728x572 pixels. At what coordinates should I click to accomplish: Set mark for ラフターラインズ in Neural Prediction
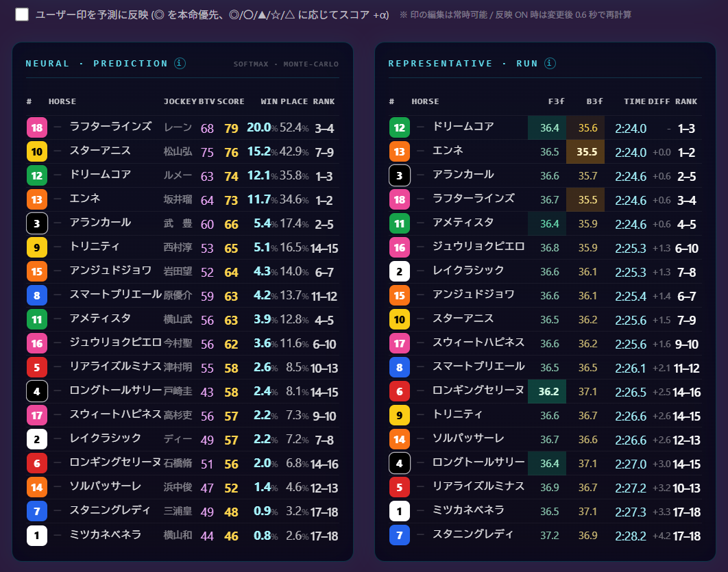[x=58, y=127]
